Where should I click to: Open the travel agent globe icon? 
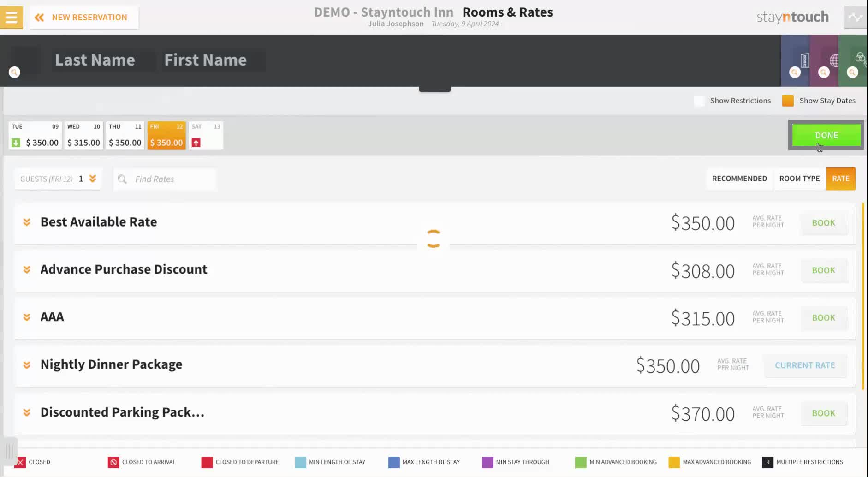pyautogui.click(x=834, y=60)
